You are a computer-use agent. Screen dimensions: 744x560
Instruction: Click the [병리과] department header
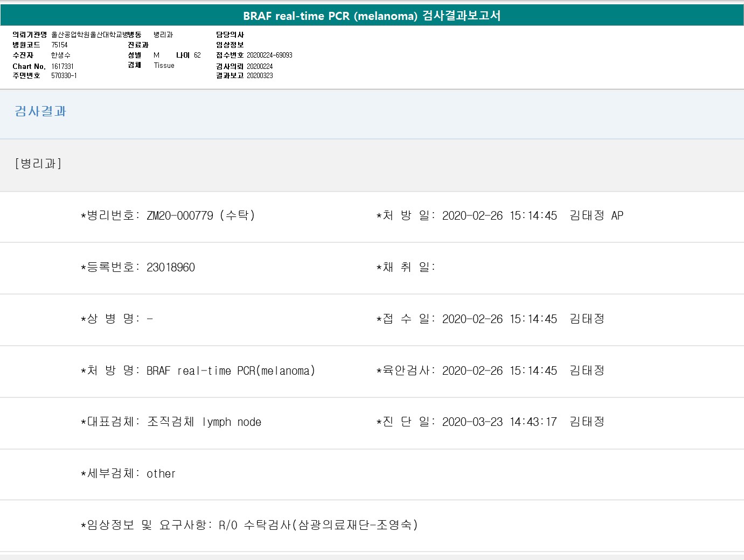(38, 164)
